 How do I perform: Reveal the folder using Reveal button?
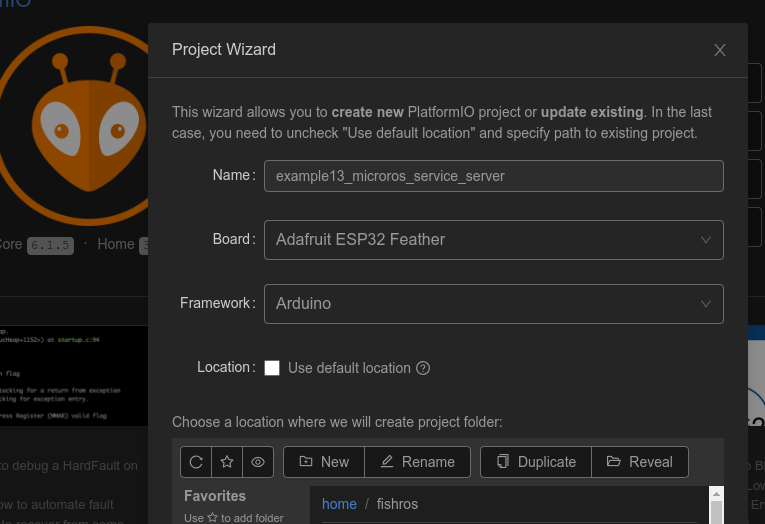click(x=639, y=462)
